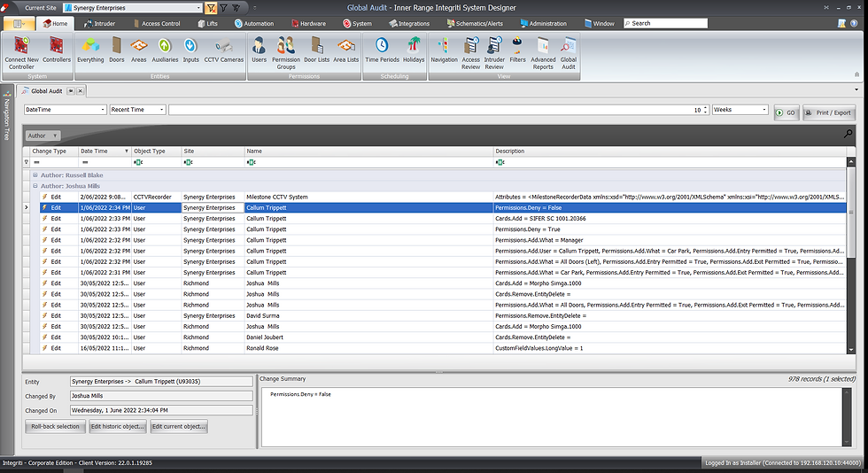This screenshot has width=868, height=473.
Task: Open the Areas entity list
Action: [x=139, y=50]
